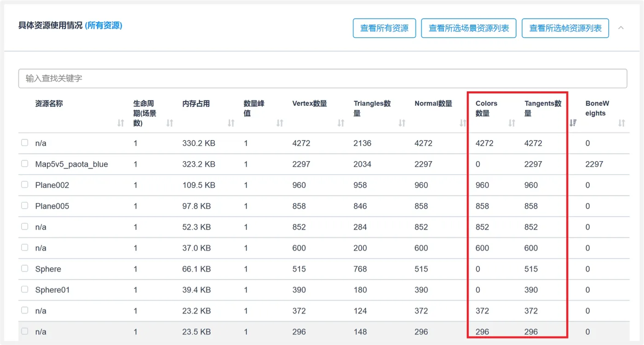Click the 查看所有资源 button
The width and height of the screenshot is (644, 345).
click(385, 28)
